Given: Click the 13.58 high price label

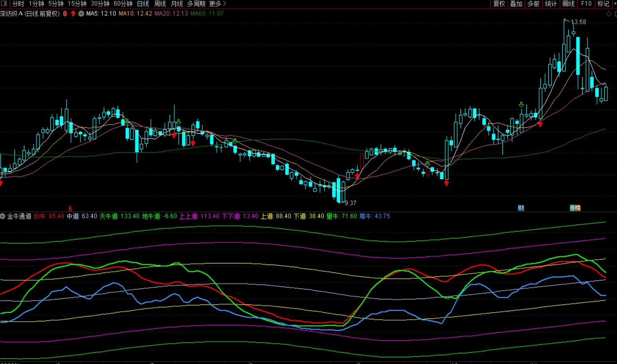Looking at the screenshot, I should click(x=578, y=22).
